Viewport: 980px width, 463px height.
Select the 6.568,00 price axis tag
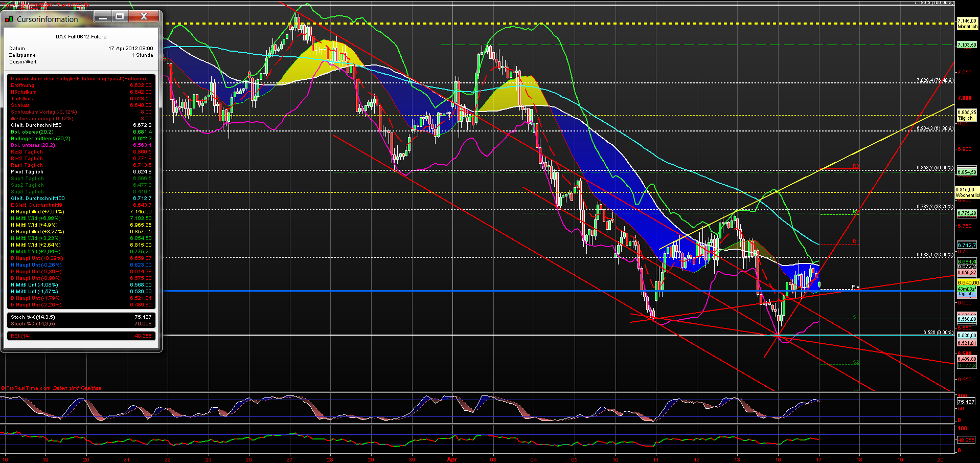967,319
